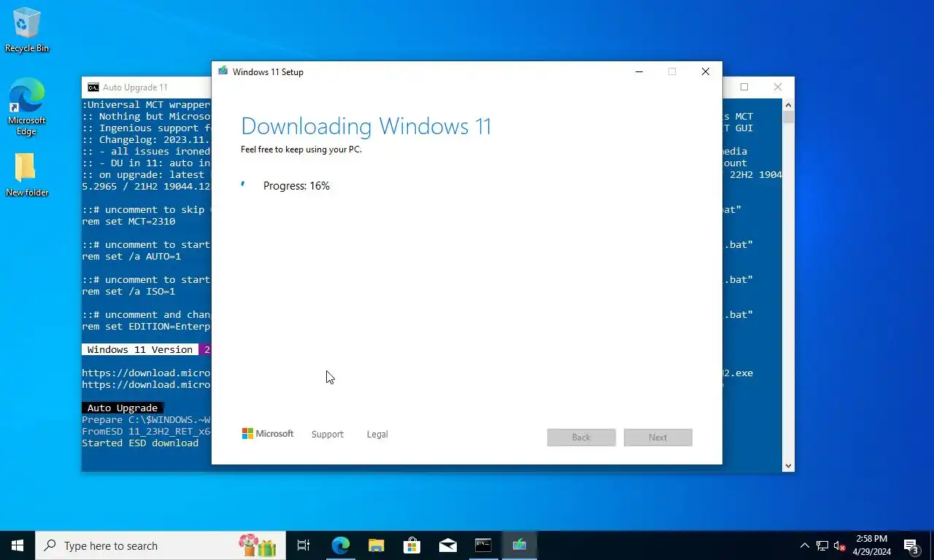Click the Windows Start button

point(18,545)
